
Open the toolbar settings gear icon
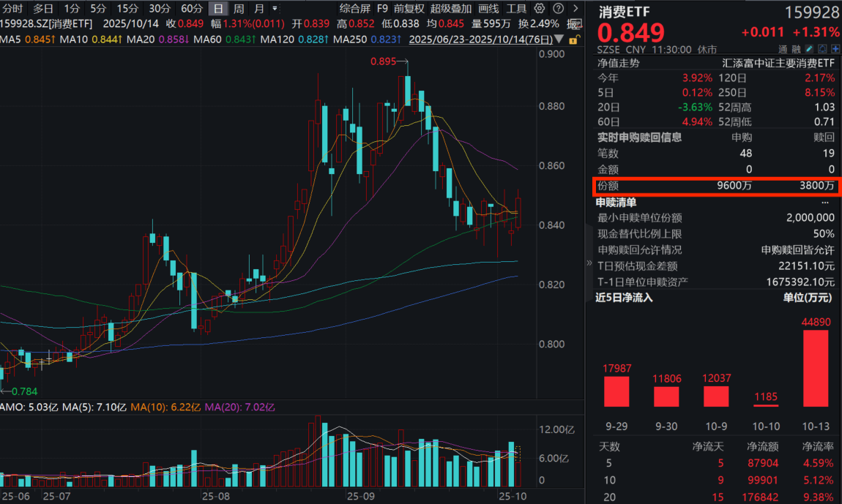click(539, 7)
